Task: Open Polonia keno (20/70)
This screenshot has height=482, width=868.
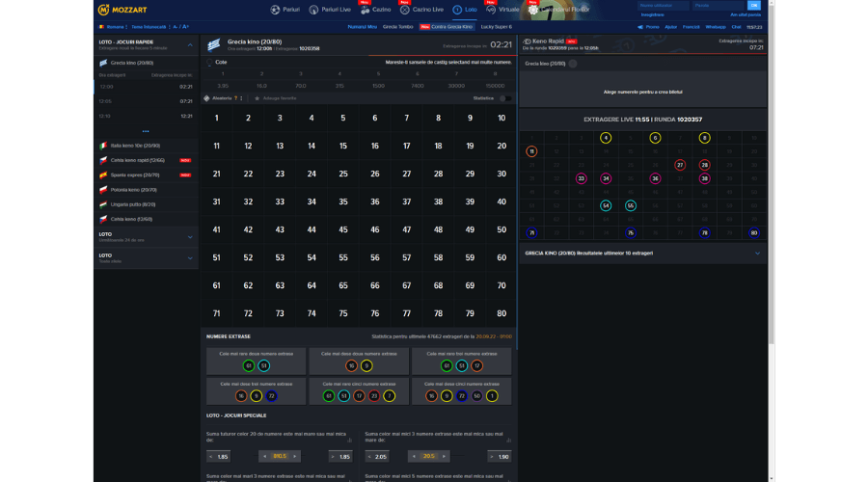Action: (147, 189)
